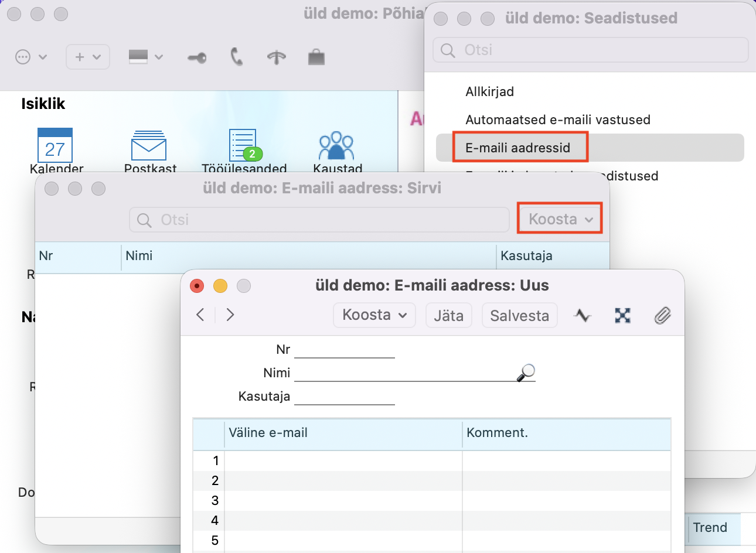Viewport: 756px width, 553px height.
Task: Go to next record with right arrow
Action: [230, 315]
